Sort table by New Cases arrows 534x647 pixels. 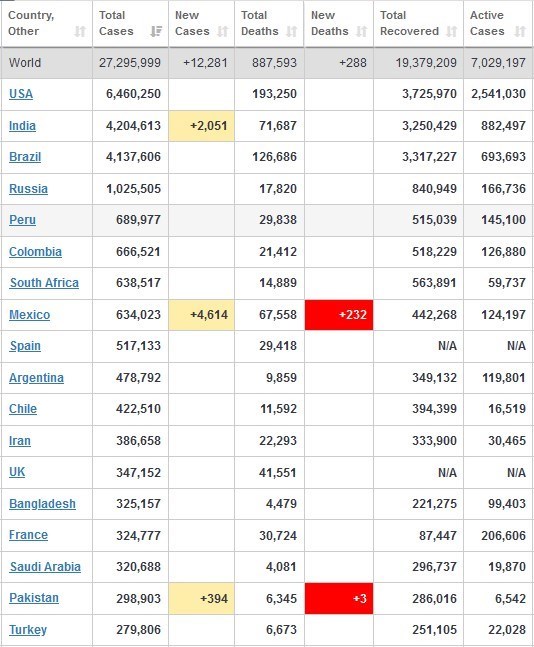click(x=222, y=31)
